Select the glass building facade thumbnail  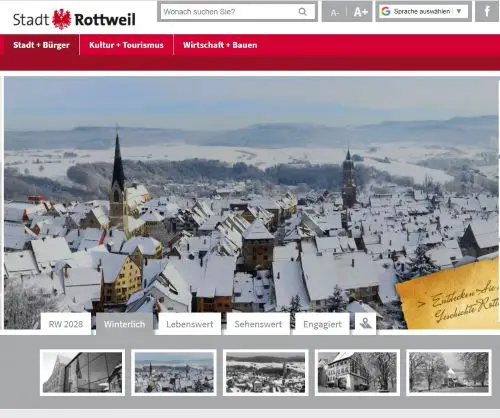click(x=82, y=372)
